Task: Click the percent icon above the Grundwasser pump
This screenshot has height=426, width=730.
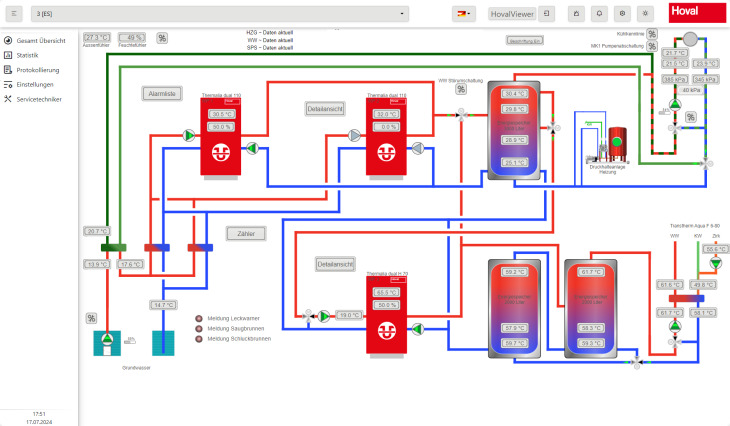Action: click(91, 318)
